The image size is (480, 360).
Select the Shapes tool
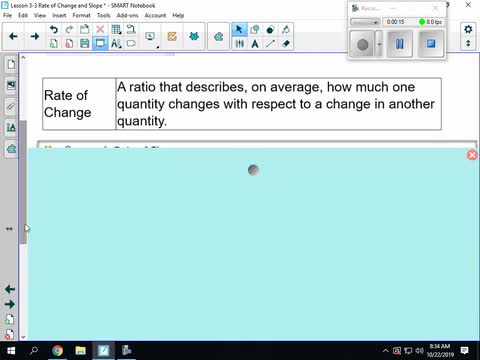click(255, 29)
